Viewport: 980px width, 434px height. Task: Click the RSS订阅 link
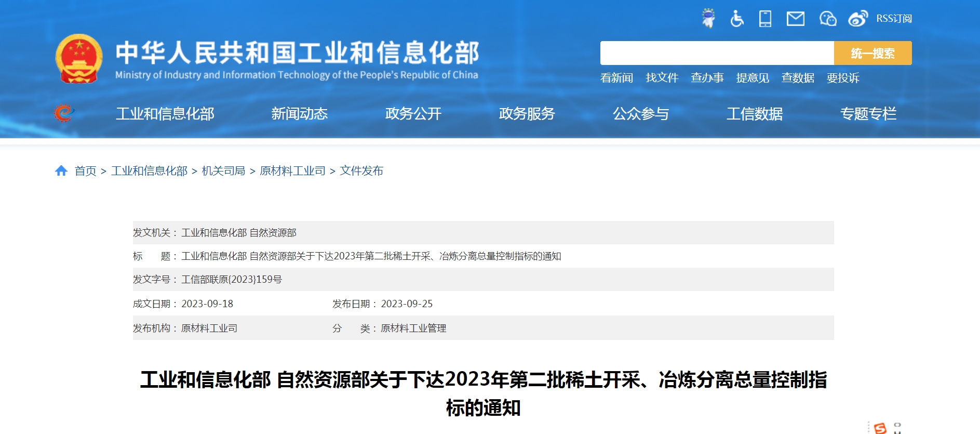click(894, 19)
